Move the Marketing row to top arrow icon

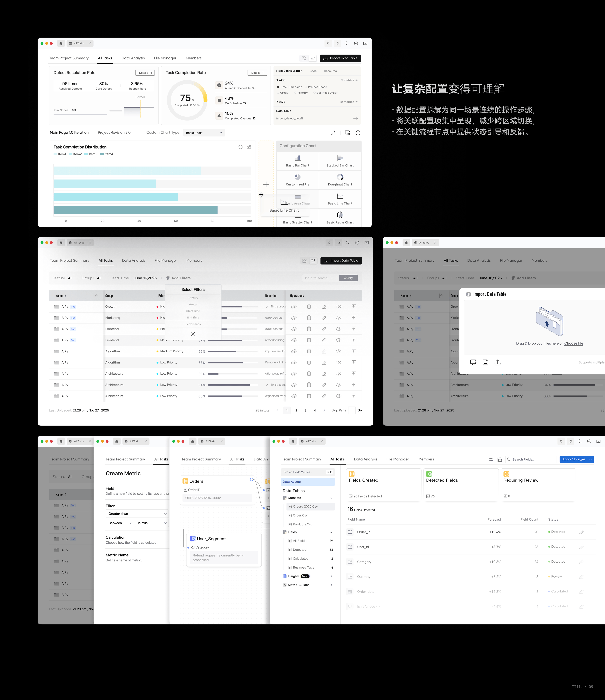pos(353,318)
